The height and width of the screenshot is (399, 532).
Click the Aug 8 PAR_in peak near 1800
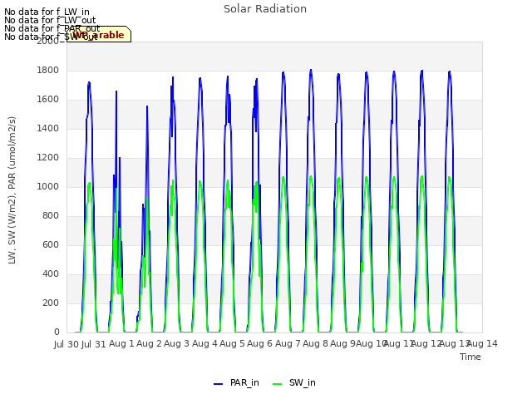coord(311,71)
